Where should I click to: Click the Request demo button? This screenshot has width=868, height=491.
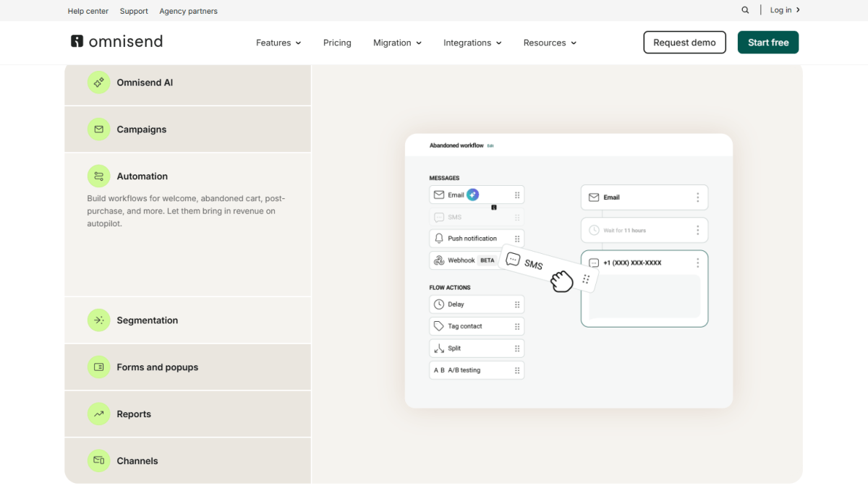click(684, 42)
